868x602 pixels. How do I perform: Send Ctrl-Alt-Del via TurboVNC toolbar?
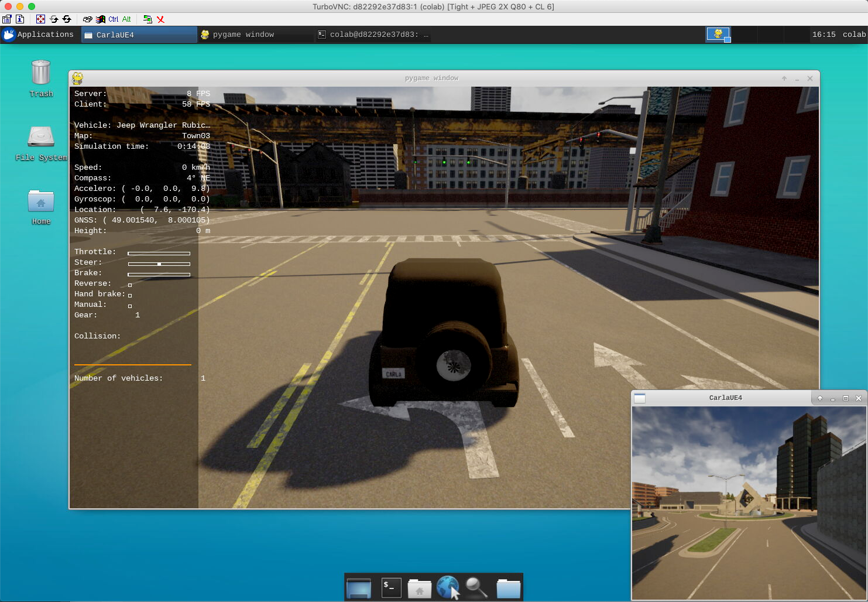point(87,19)
